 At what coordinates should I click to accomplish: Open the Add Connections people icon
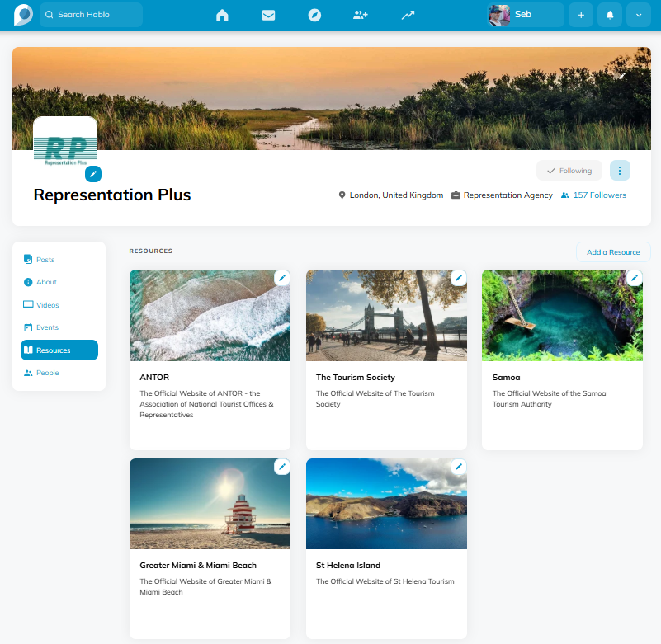point(361,15)
